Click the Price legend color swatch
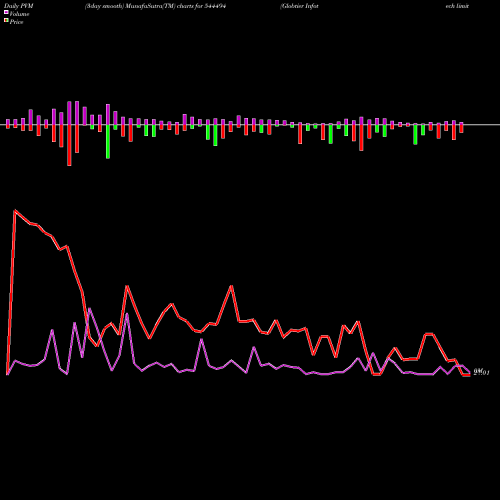This screenshot has width=500, height=500. pyautogui.click(x=6, y=21)
